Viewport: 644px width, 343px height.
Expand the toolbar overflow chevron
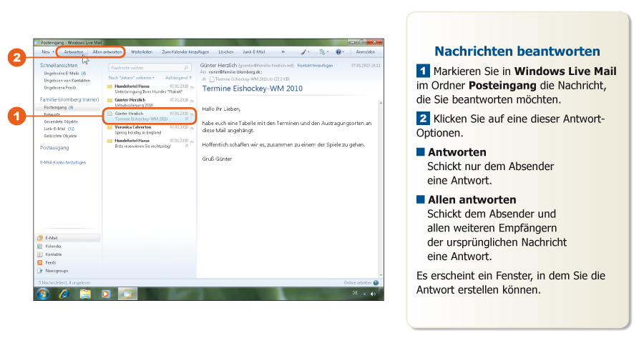tap(283, 52)
